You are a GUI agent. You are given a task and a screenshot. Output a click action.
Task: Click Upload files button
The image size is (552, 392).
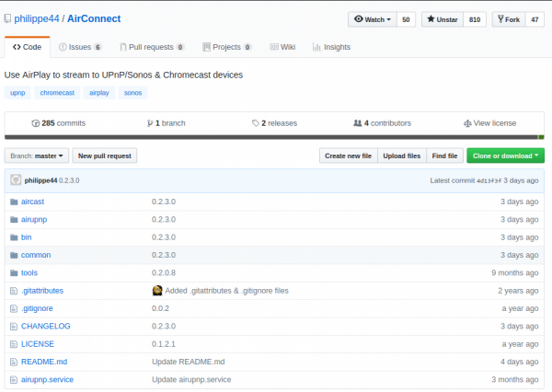[x=402, y=156]
